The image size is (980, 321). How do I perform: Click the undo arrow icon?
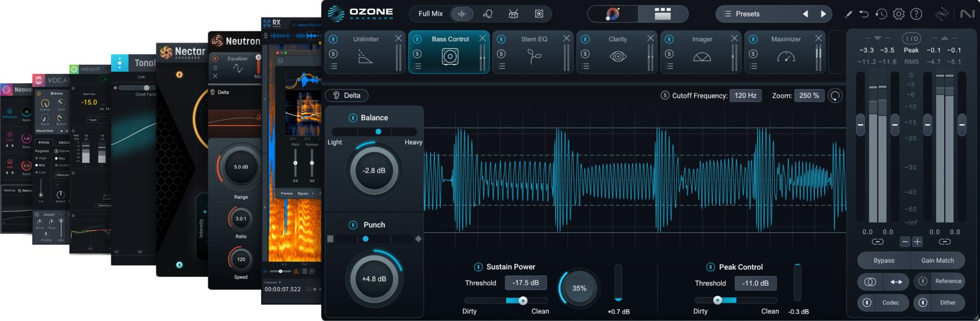[864, 14]
